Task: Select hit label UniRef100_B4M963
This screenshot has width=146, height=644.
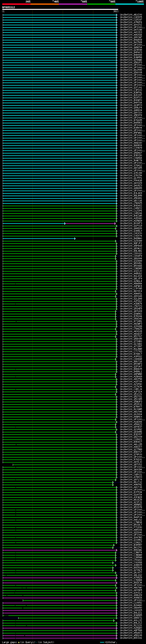Action: coord(131,123)
